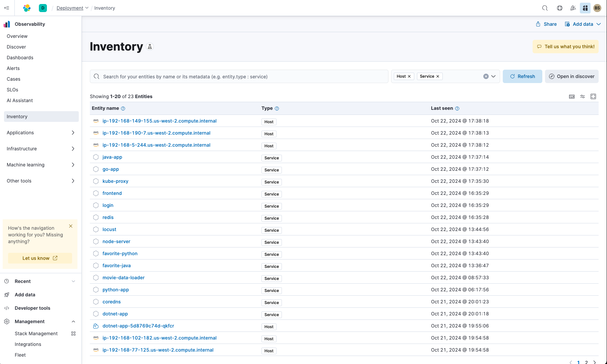Viewport: 607px width, 364px height.
Task: Go to SLOs in navigation
Action: 12,90
